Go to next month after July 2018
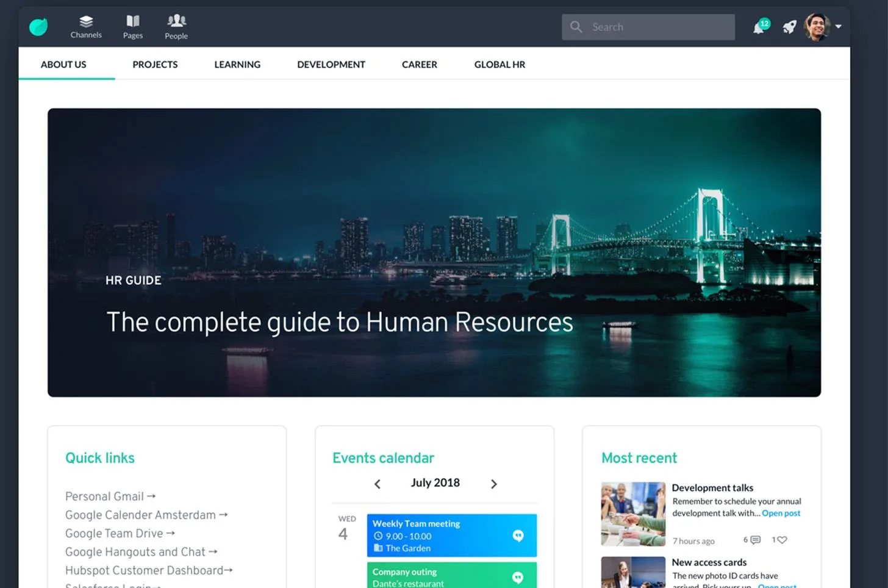 tap(494, 484)
